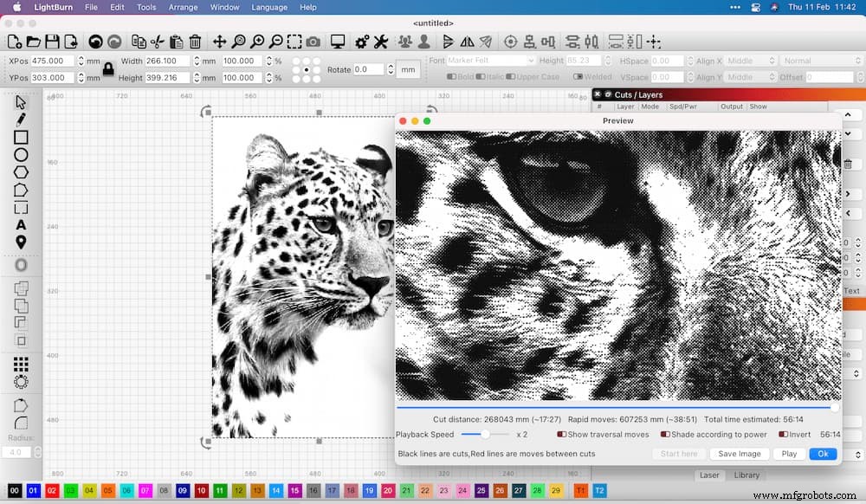
Task: Click the Save Image button
Action: [x=740, y=453]
